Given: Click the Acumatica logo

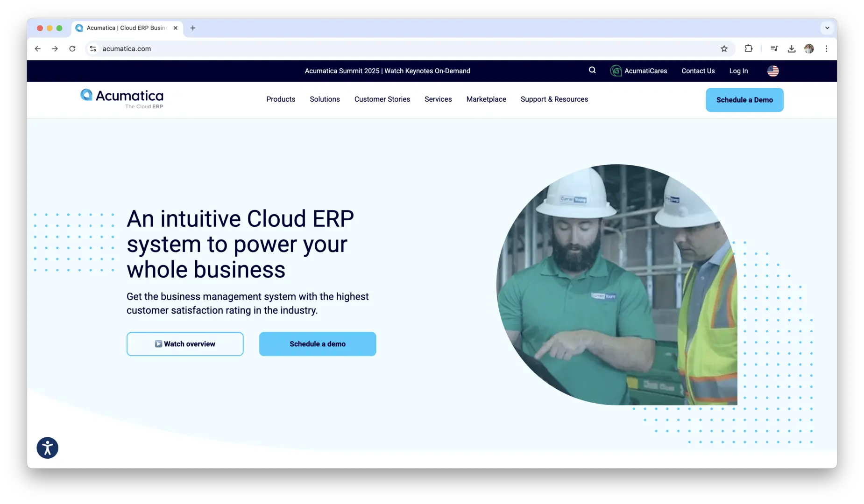Looking at the screenshot, I should 122,98.
